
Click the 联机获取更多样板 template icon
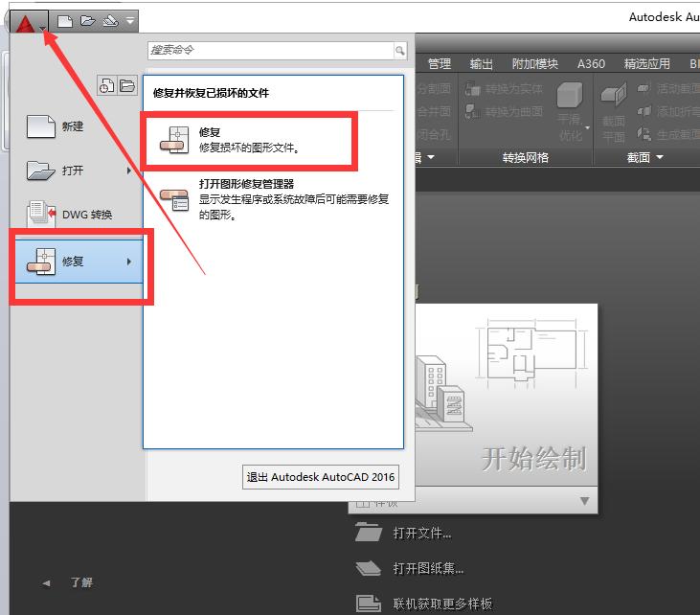click(x=369, y=603)
